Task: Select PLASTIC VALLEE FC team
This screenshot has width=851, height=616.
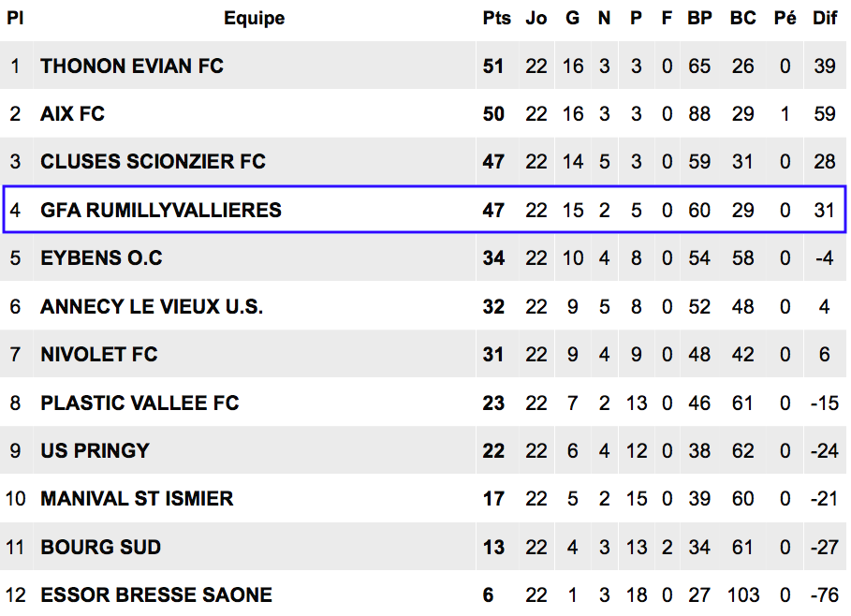Action: [x=140, y=403]
